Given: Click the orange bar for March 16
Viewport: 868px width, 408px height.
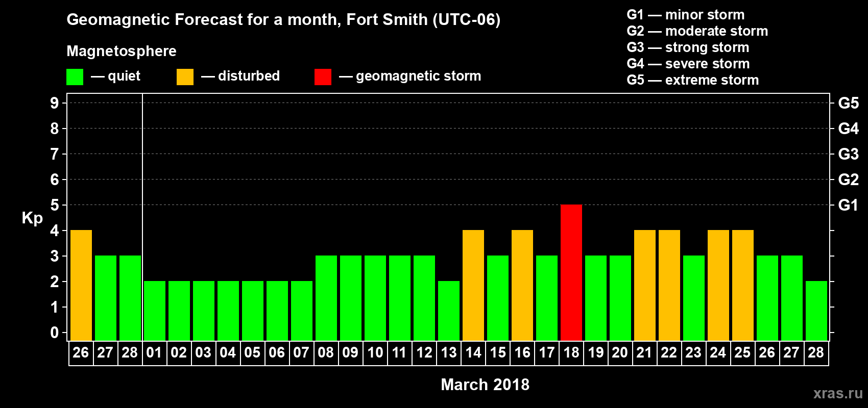Looking at the screenshot, I should 522,285.
